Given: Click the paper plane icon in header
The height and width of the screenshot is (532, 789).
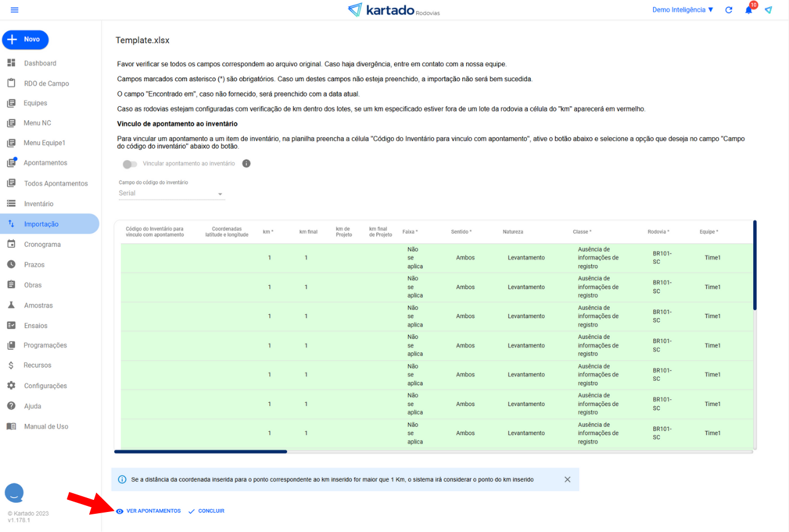Looking at the screenshot, I should click(768, 10).
